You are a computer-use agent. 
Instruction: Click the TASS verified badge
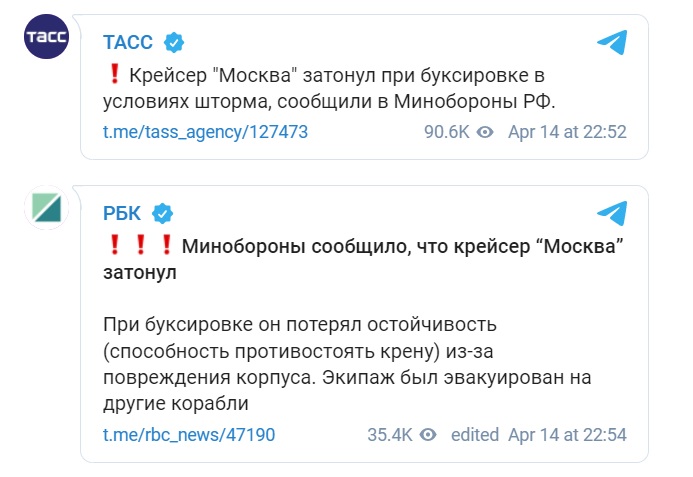tap(174, 42)
